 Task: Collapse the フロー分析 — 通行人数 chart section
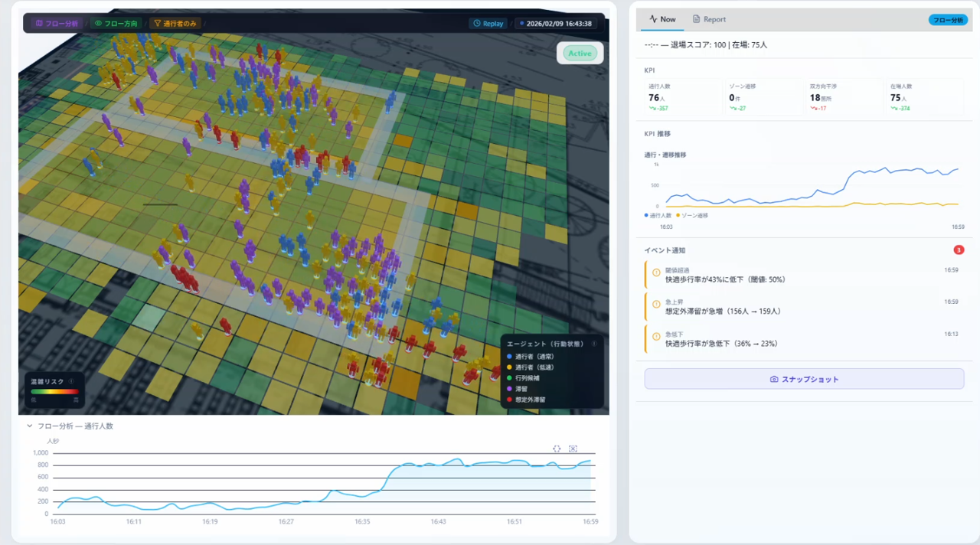30,426
